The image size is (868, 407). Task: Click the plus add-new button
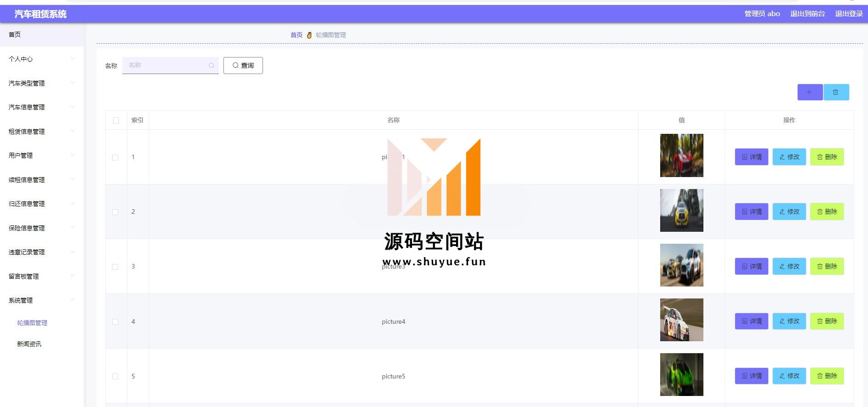tap(810, 92)
